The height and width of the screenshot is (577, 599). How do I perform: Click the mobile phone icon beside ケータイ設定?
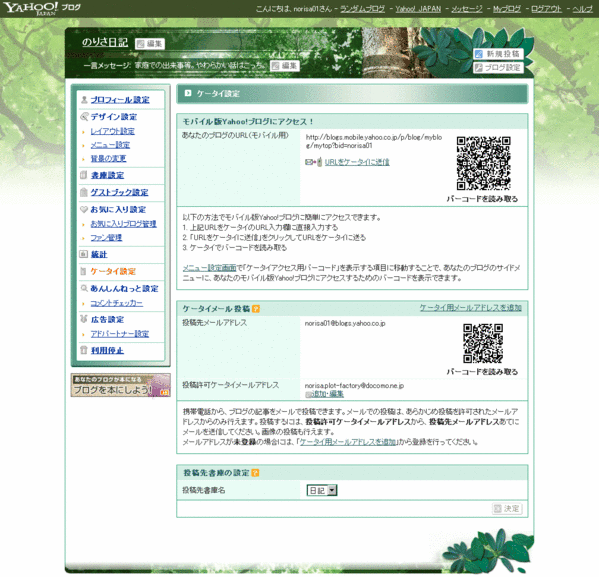point(83,271)
